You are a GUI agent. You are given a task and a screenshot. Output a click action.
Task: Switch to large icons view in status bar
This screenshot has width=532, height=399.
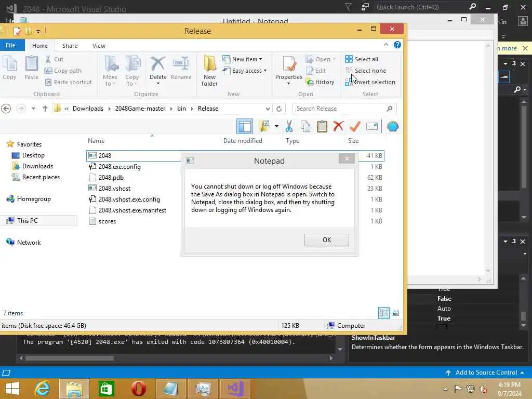pyautogui.click(x=395, y=313)
